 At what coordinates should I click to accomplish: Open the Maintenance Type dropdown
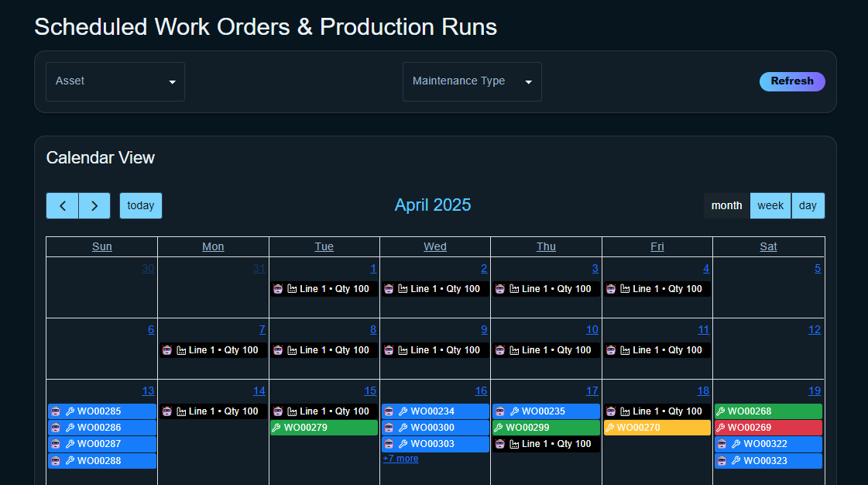coord(472,81)
